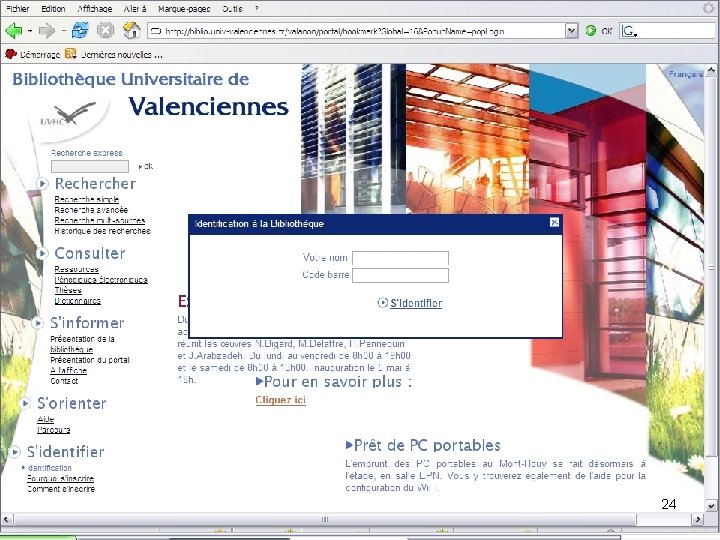720x540 pixels.
Task: Click the round arrow icon next to S'identifier
Action: (x=15, y=452)
